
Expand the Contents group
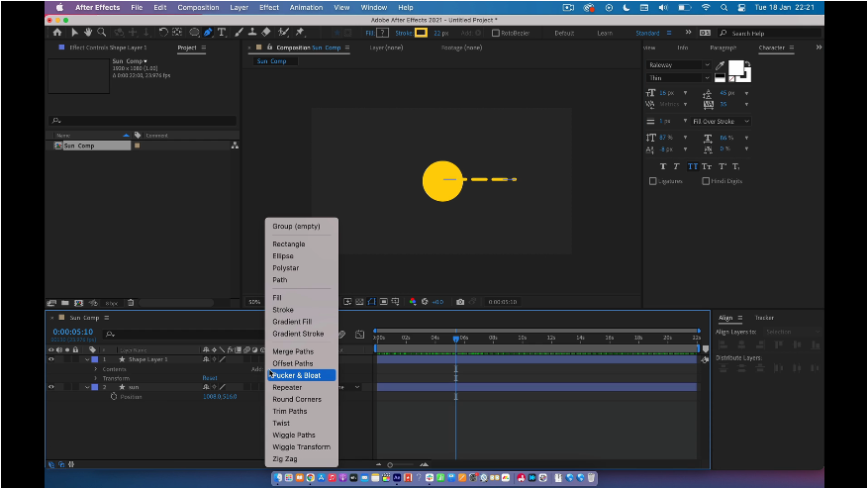(96, 369)
